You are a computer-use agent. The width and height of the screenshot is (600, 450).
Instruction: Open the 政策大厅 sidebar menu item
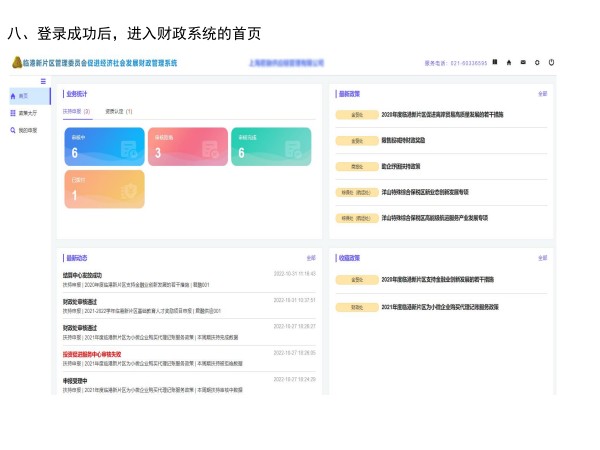tap(30, 113)
